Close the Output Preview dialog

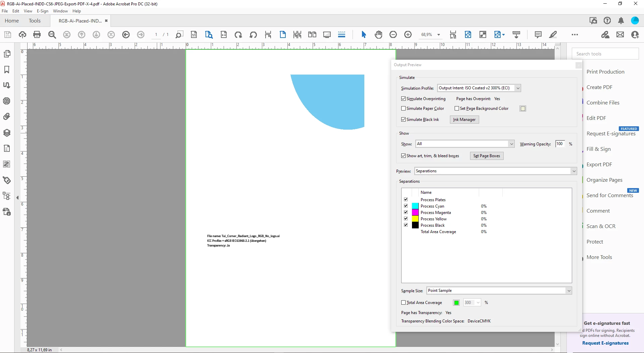tap(578, 65)
